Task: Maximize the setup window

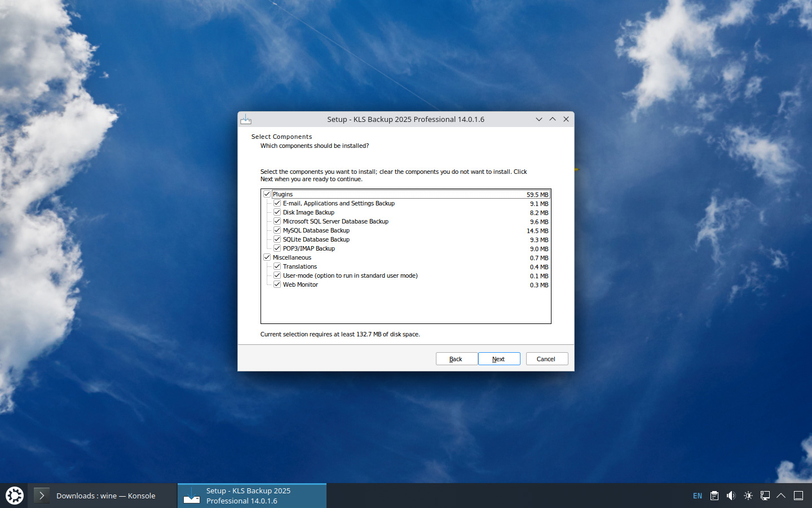Action: click(x=553, y=119)
